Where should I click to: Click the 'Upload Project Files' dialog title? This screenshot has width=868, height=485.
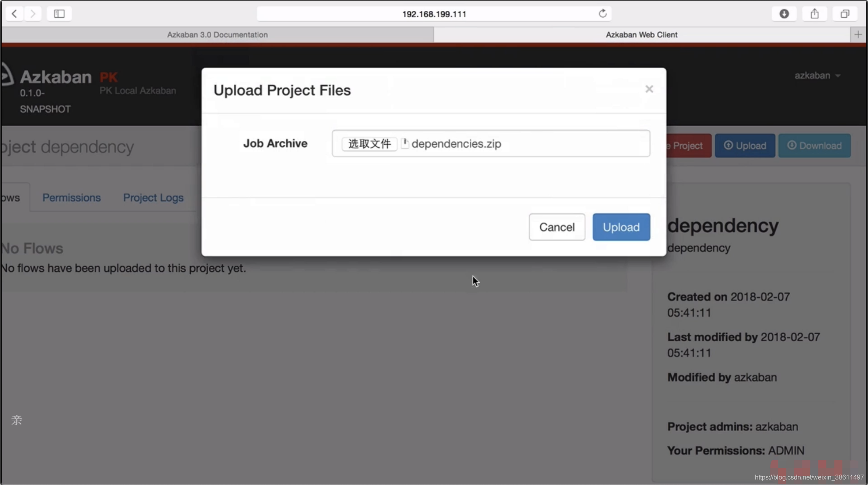[x=282, y=90]
